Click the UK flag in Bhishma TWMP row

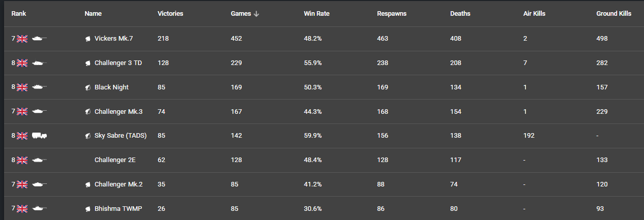click(22, 209)
